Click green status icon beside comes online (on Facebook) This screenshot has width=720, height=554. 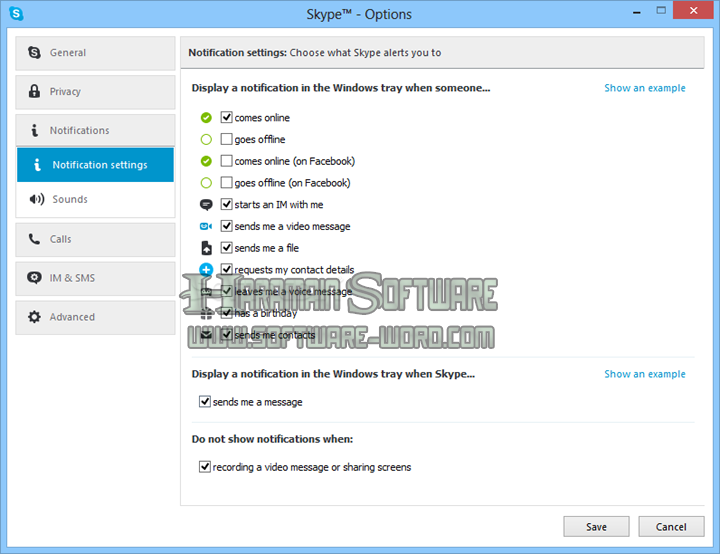pyautogui.click(x=206, y=161)
